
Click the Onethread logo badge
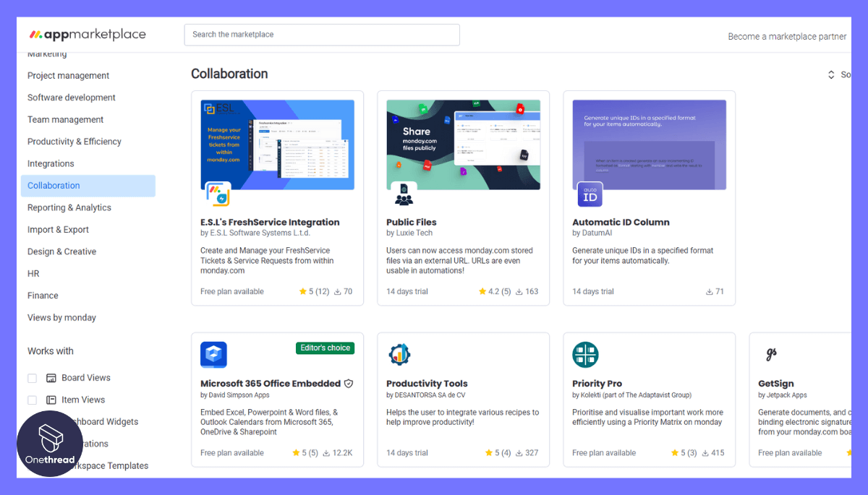(x=49, y=445)
